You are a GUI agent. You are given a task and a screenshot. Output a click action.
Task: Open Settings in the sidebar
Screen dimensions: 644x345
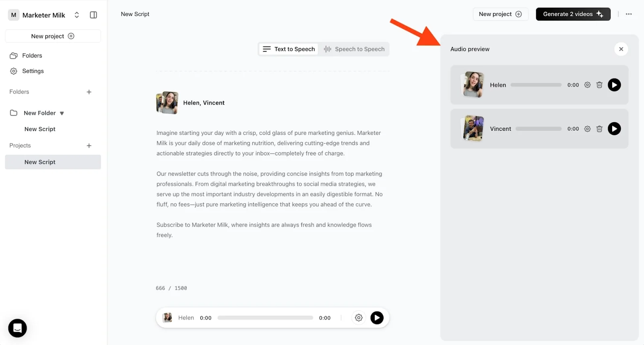tap(27, 71)
